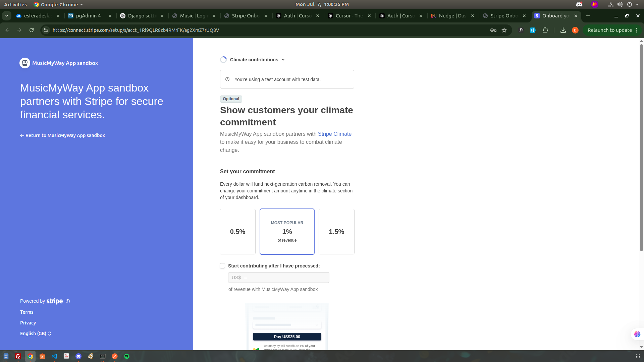Select the 1.5% commitment option

click(x=336, y=232)
